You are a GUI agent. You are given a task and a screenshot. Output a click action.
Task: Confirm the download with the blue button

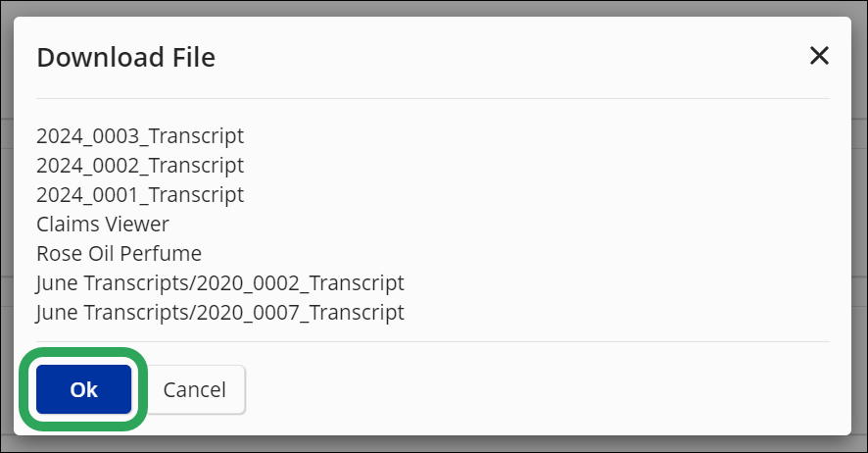[x=84, y=389]
